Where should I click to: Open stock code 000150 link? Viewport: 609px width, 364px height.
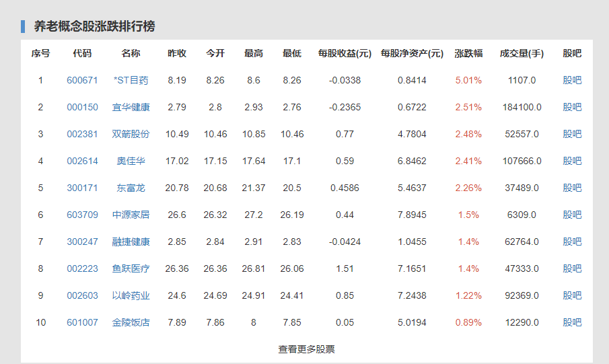82,107
